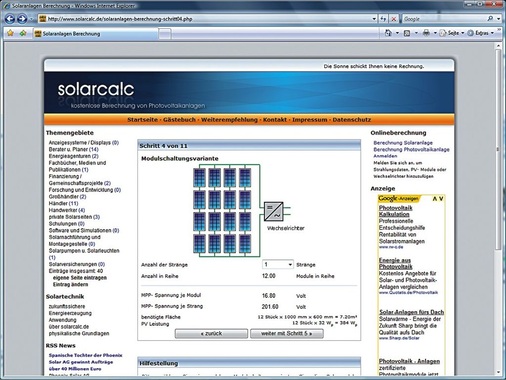
Task: Click the browser Back arrow button
Action: [10, 19]
